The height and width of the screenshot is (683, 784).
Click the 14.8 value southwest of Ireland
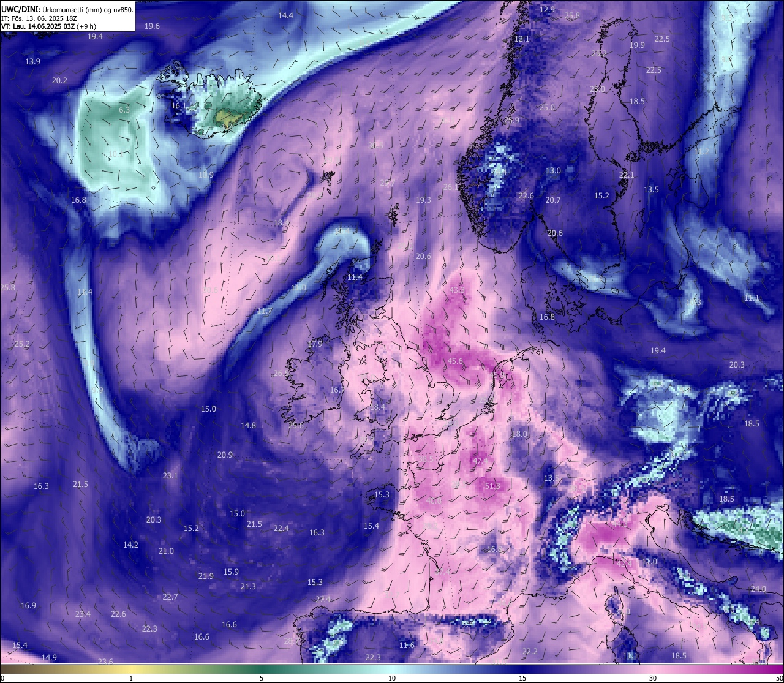point(248,425)
